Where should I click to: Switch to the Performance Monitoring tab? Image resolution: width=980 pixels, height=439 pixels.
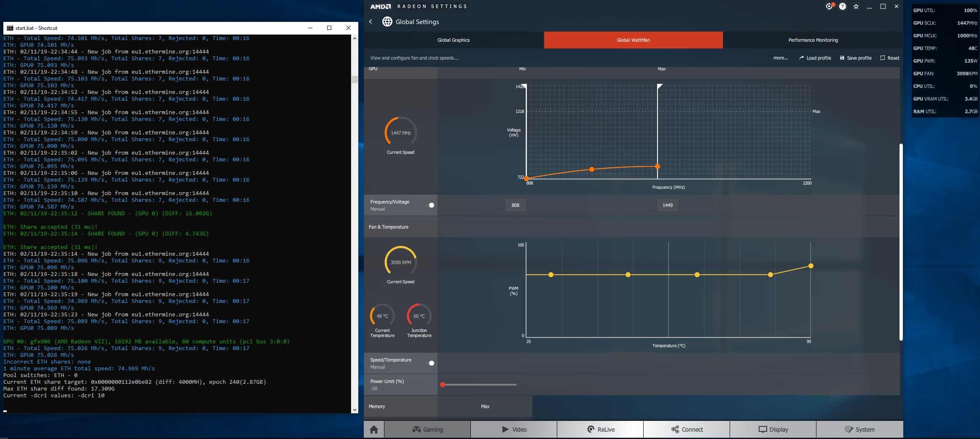813,40
